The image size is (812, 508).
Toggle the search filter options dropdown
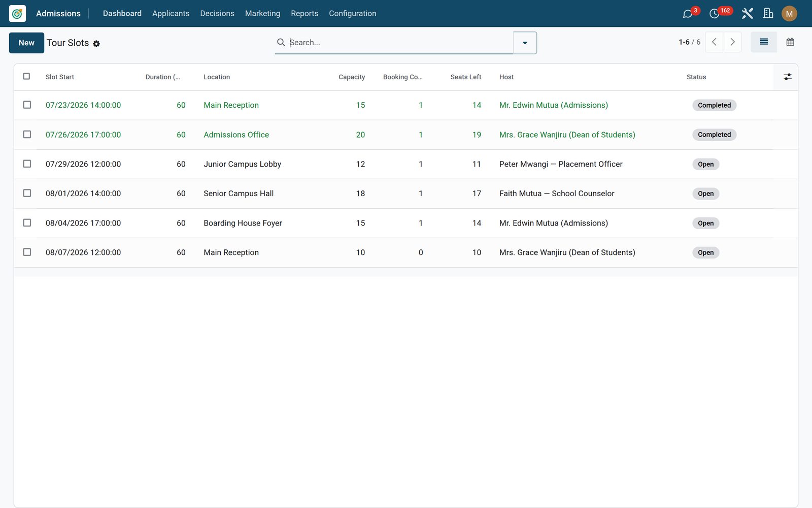(x=525, y=43)
